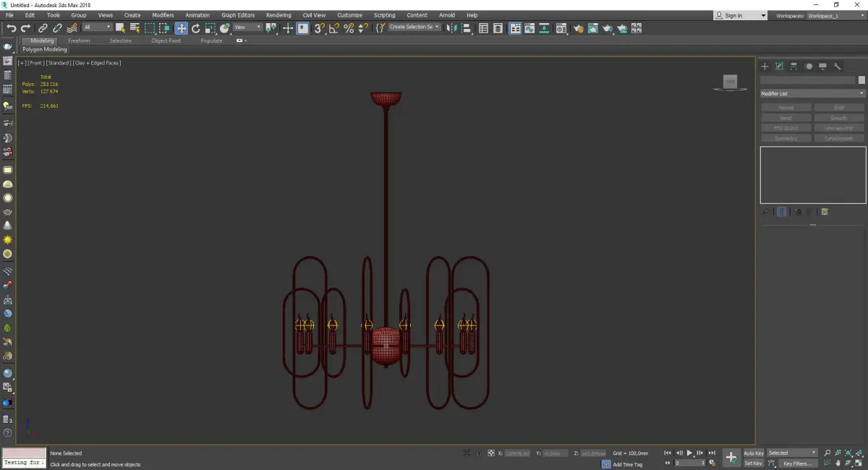Toggle the Spinner Snap button
Screen dimensions: 868x470
[363, 28]
